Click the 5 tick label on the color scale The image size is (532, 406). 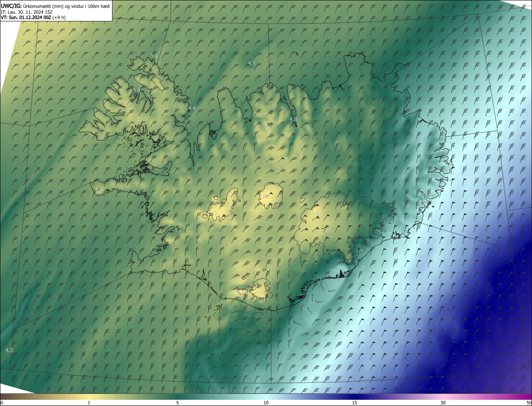coord(177,403)
